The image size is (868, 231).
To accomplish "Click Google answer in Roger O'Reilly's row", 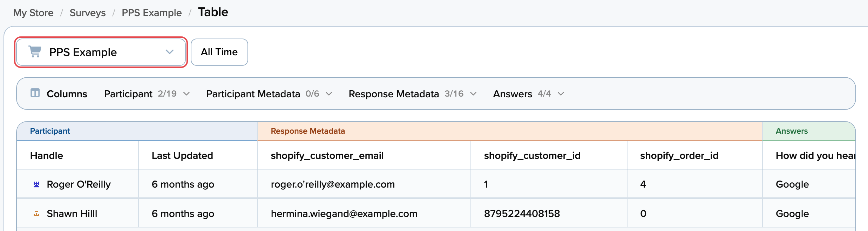I will click(x=809, y=184).
